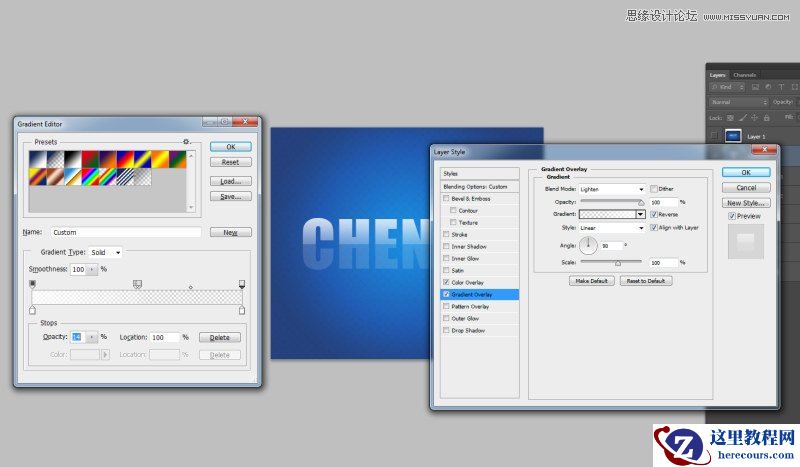Viewport: 800px width, 467px height.
Task: Click adjustment layer filter icon in Layers panel
Action: click(768, 87)
